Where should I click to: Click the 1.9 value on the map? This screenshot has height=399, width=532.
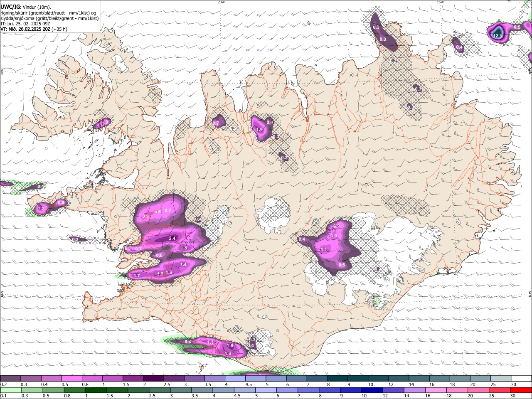click(x=230, y=345)
